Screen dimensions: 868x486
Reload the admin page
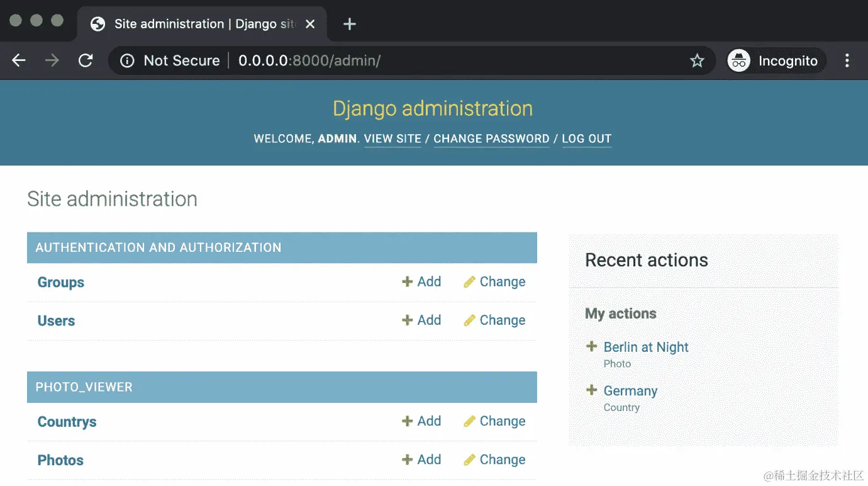(x=86, y=60)
